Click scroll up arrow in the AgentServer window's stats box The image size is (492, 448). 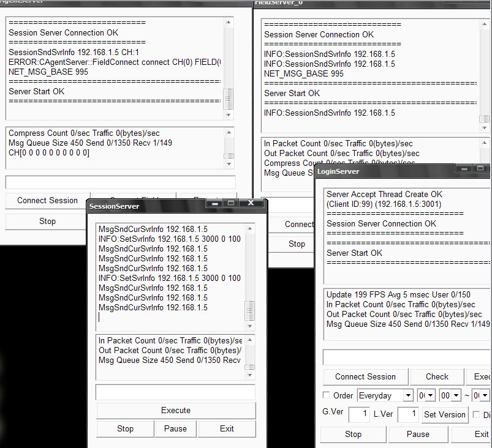pyautogui.click(x=229, y=132)
